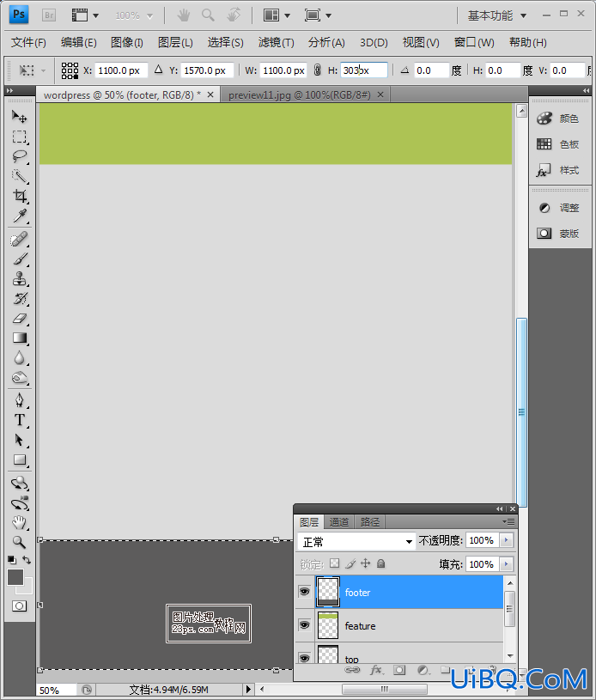Select the 3D Rotate tool

pos(19,483)
